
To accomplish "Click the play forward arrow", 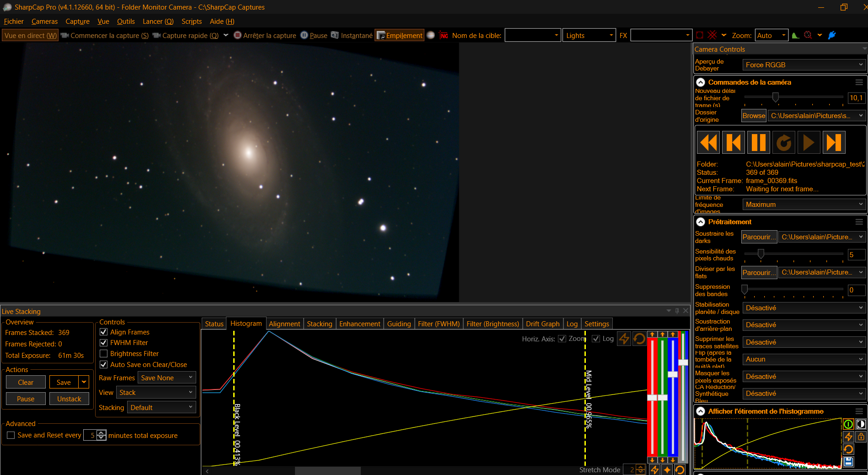I will (x=809, y=143).
